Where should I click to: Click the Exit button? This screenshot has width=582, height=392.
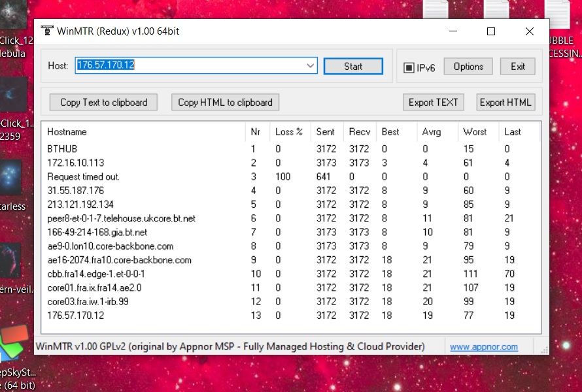(518, 67)
